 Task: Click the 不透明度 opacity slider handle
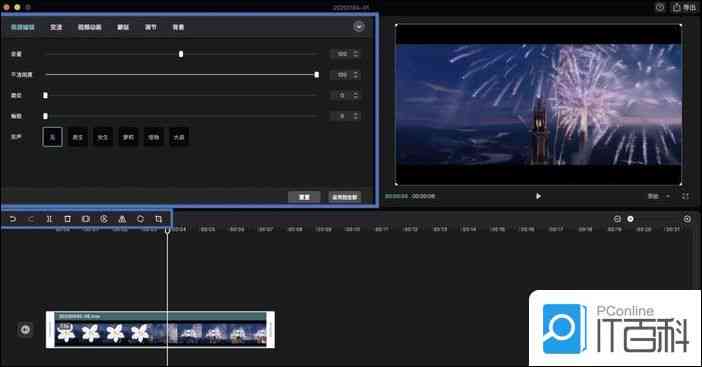tap(317, 75)
